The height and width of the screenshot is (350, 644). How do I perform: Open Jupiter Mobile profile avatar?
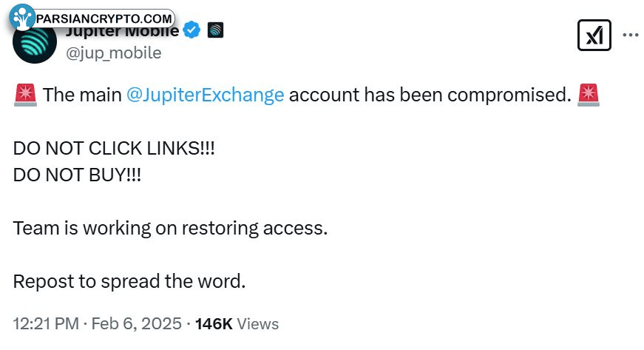pyautogui.click(x=35, y=42)
